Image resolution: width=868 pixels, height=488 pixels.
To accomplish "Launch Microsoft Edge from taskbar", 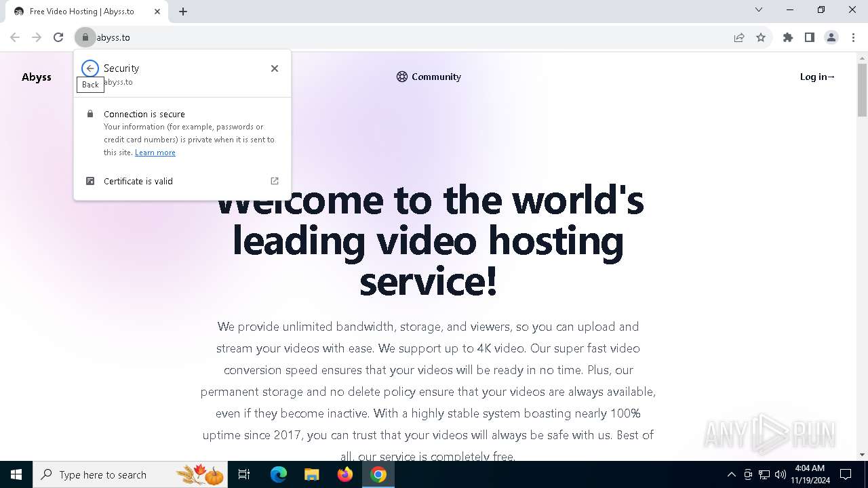I will (x=279, y=474).
